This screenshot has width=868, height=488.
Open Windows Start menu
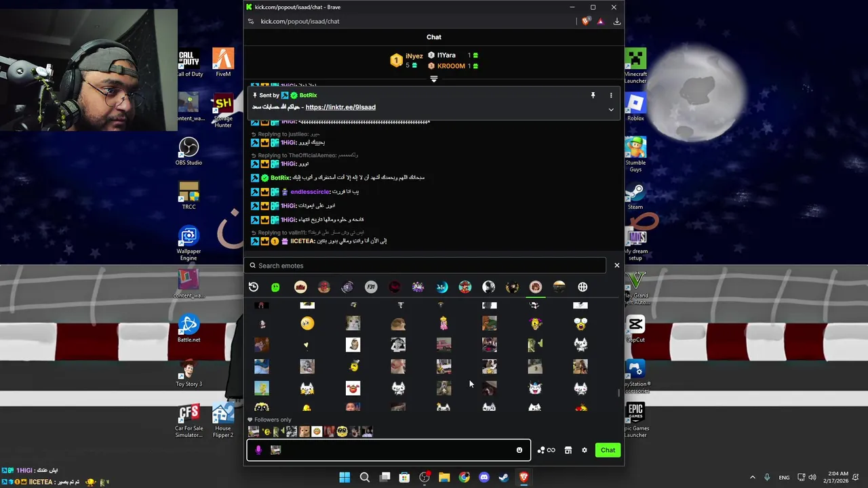click(344, 477)
